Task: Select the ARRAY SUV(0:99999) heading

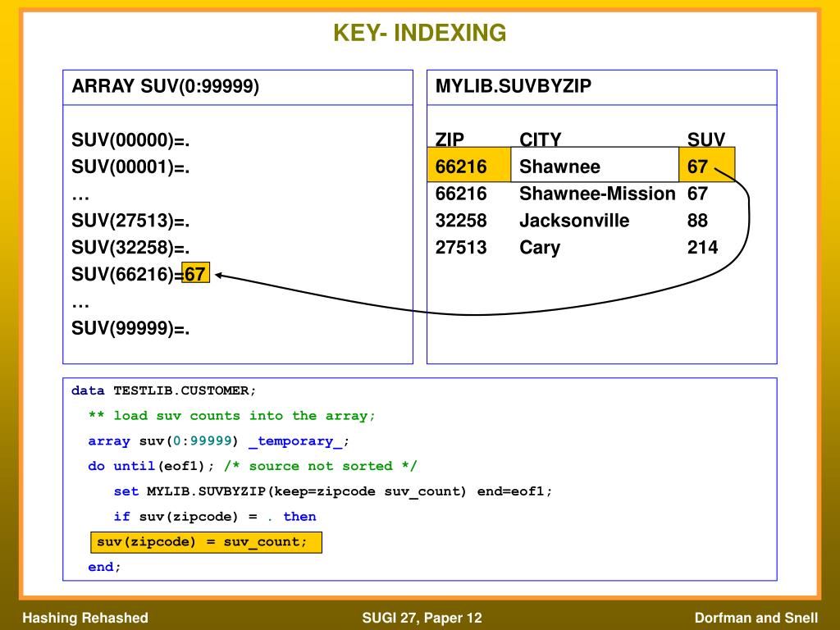Action: point(166,86)
